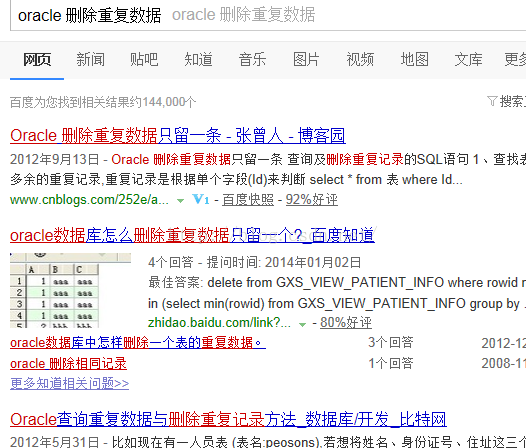The width and height of the screenshot is (526, 448).
Task: Open result oracle数据库怎么删除重复数据只留一个? 百度知道
Action: click(192, 235)
